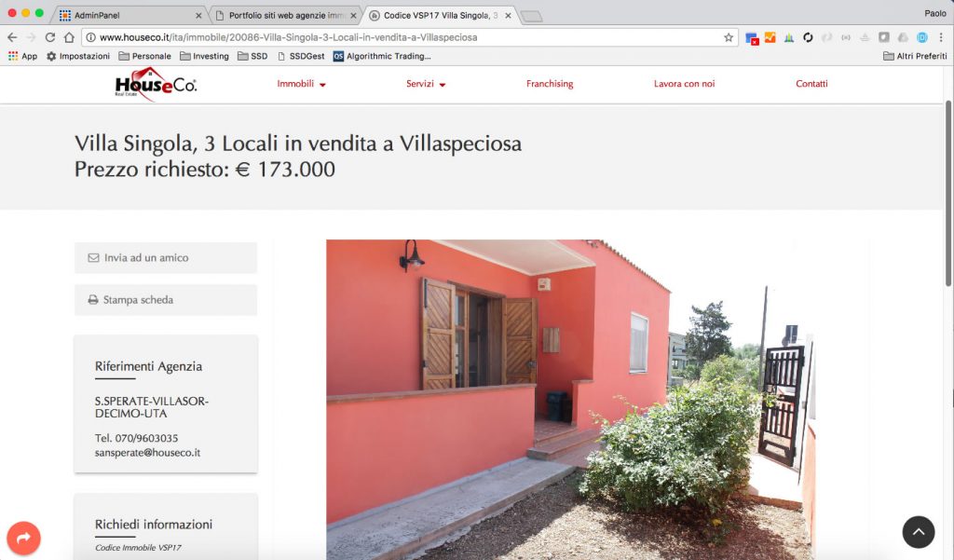
Task: Open the Altri Preferiti bookmarks folder
Action: point(915,56)
